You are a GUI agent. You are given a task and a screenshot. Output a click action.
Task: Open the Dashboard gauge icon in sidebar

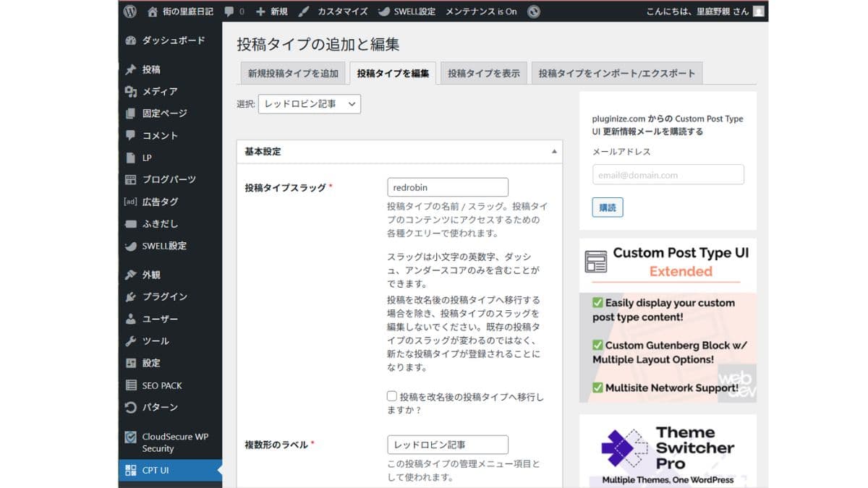[x=131, y=40]
